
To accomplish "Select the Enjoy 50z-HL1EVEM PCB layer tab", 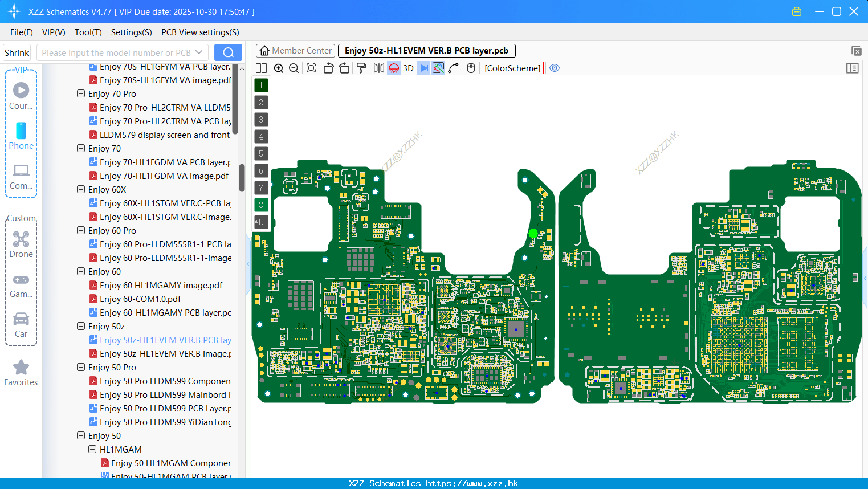I will (426, 51).
